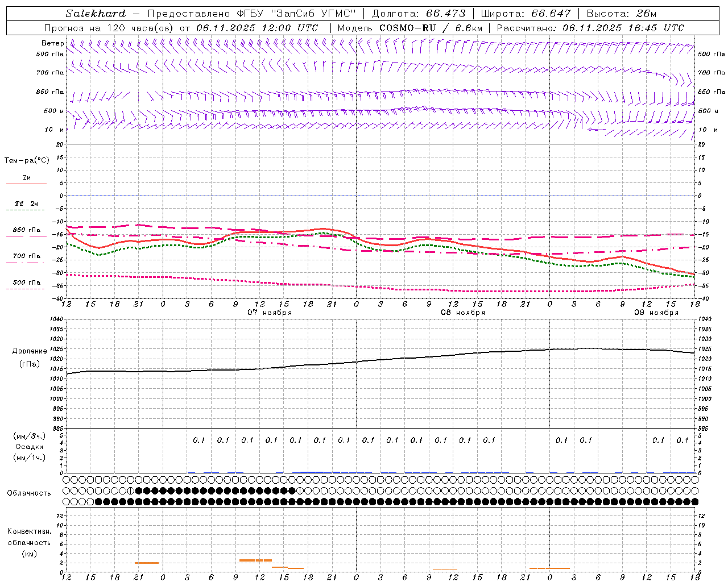Click the black pressure curve line
Viewport: 728px width, 582px height.
tap(380, 359)
